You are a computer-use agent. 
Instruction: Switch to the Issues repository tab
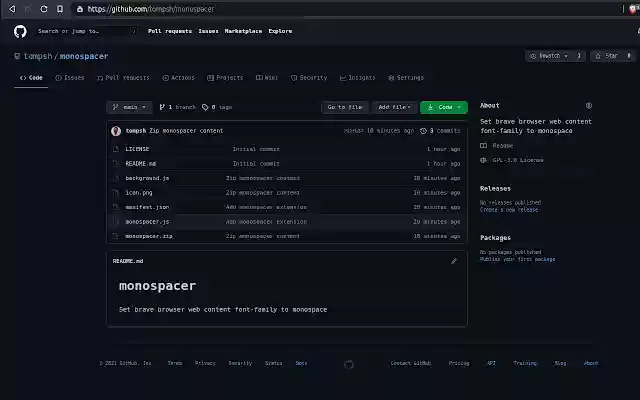(x=70, y=78)
